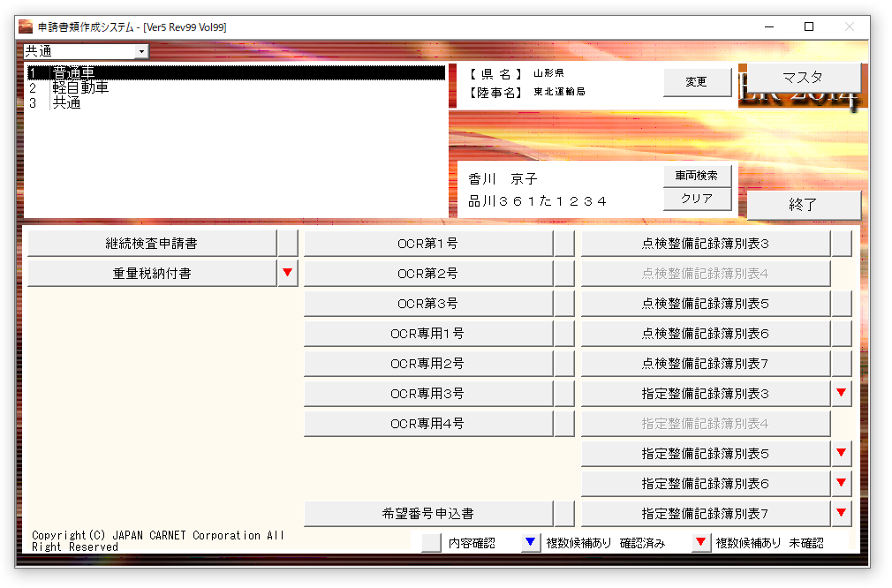Open the マスタ settings button
Screen dimensions: 892x588
click(803, 78)
